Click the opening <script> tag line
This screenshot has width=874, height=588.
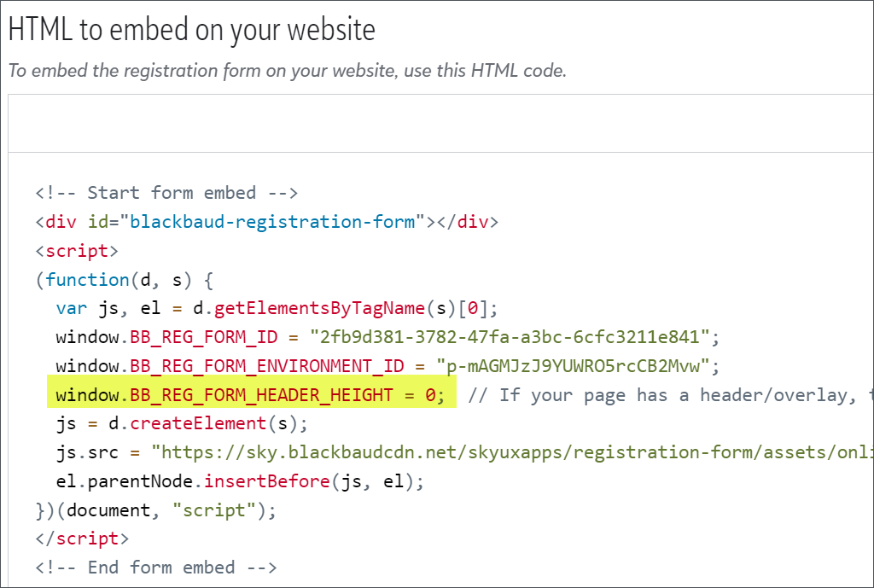point(77,251)
